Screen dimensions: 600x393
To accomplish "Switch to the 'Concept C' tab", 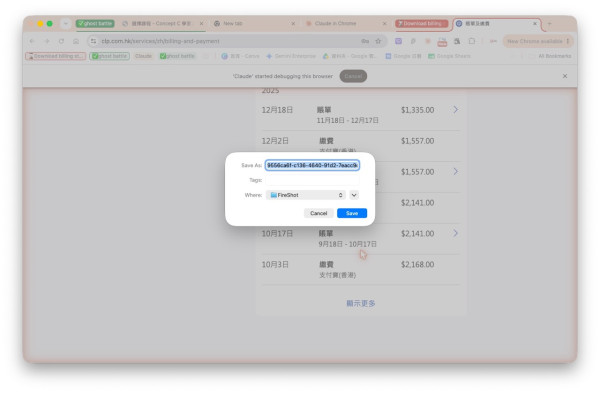I will click(161, 23).
